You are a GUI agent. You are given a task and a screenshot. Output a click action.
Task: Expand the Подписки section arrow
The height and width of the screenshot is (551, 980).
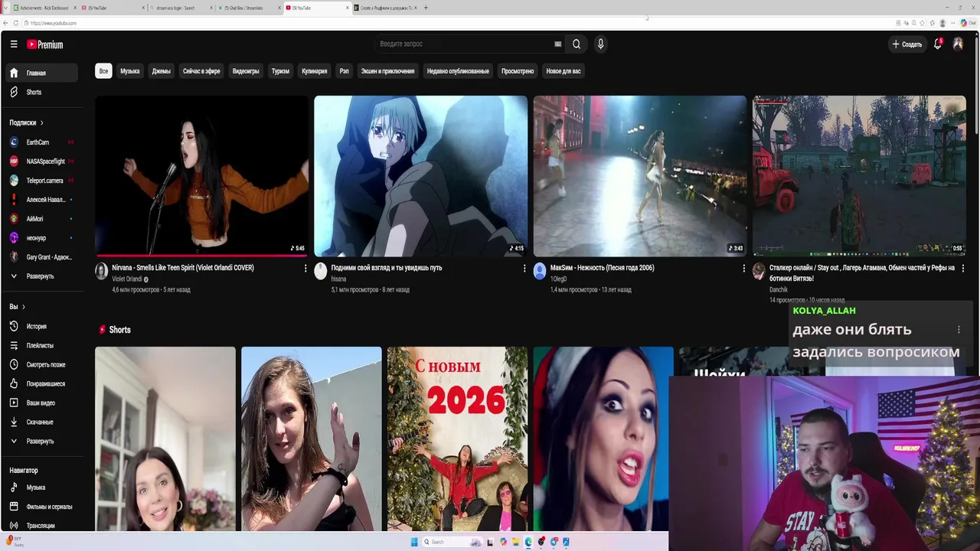point(42,122)
